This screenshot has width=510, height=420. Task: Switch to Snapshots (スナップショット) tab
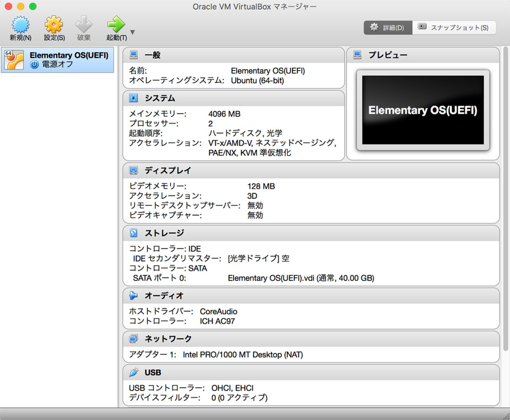pos(454,28)
